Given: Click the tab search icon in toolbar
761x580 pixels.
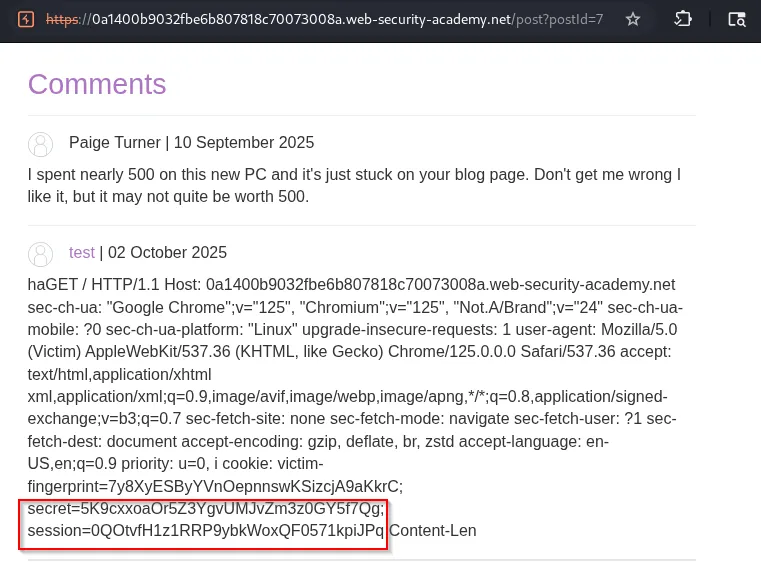Looking at the screenshot, I should click(x=737, y=19).
